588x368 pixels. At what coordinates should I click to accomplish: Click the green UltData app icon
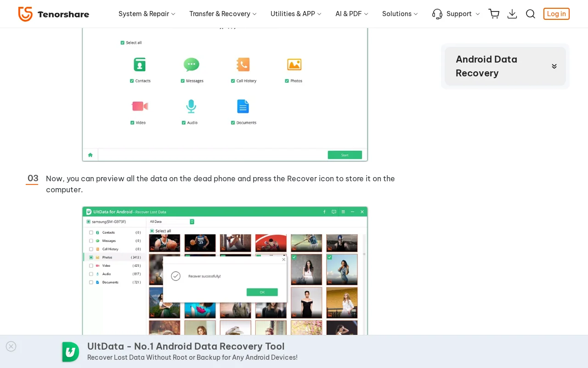click(71, 352)
